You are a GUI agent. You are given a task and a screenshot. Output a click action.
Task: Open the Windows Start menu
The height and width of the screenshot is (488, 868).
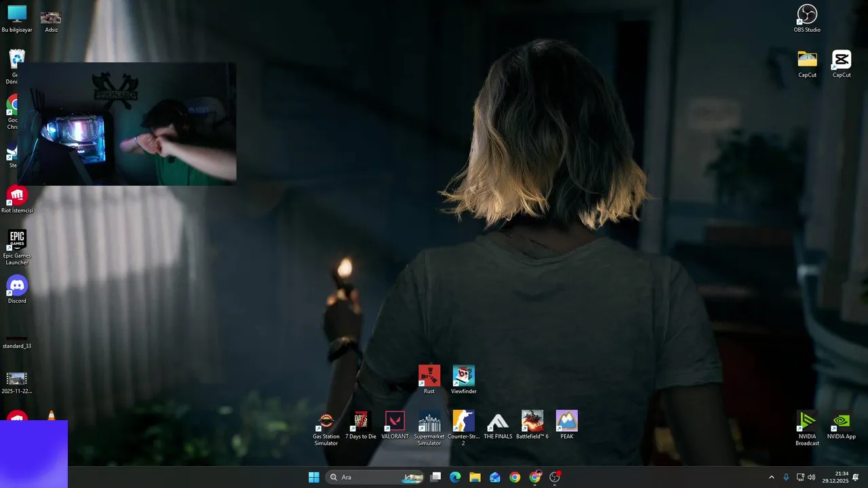[314, 477]
